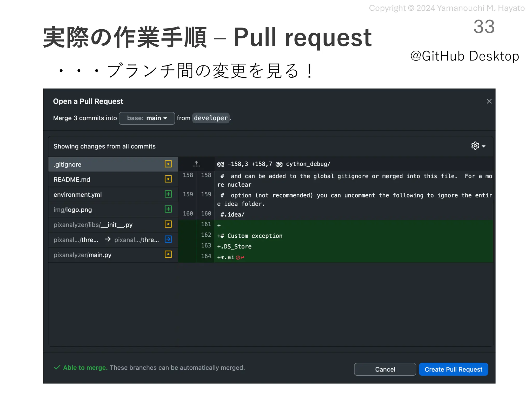532x399 pixels.
Task: Click the 'Open a Pull Request' title
Action: click(x=88, y=101)
